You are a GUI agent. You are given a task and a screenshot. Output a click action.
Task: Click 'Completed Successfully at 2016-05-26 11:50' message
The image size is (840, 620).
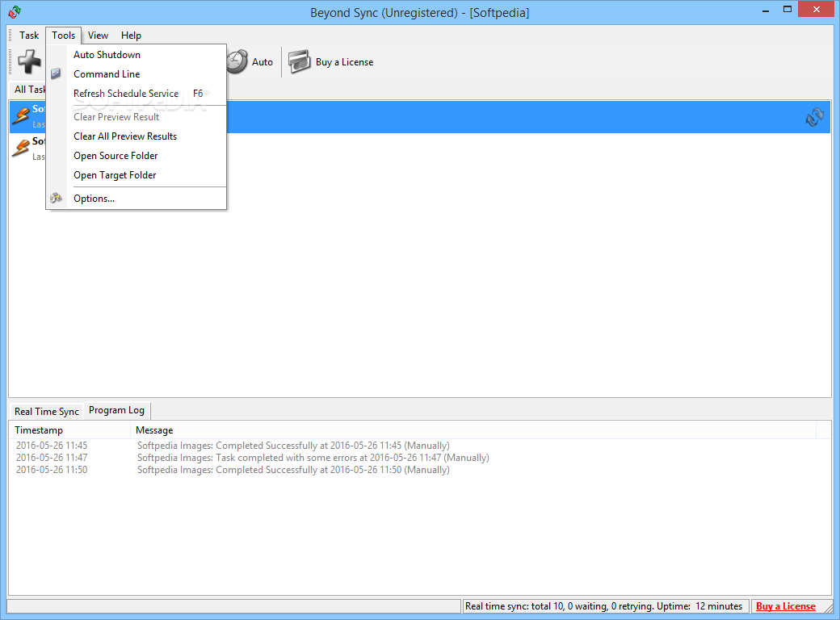[293, 470]
